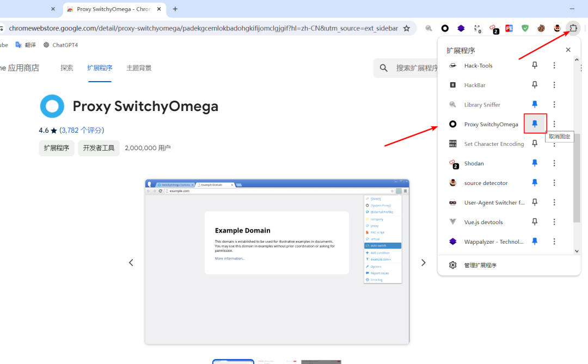Open 管理扩展程序 manage extensions
Image resolution: width=588 pixels, height=364 pixels.
480,265
